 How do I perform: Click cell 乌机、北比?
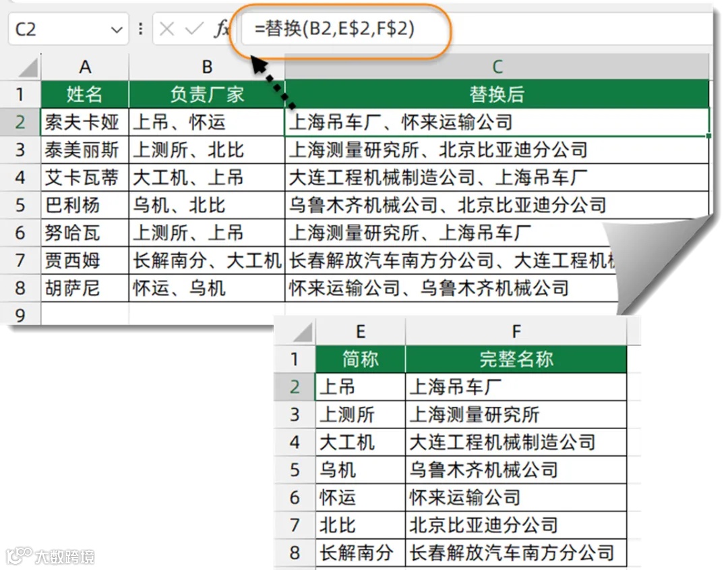[207, 205]
